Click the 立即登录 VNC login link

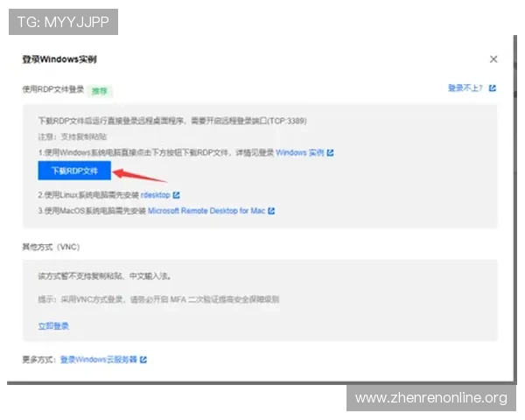click(53, 325)
